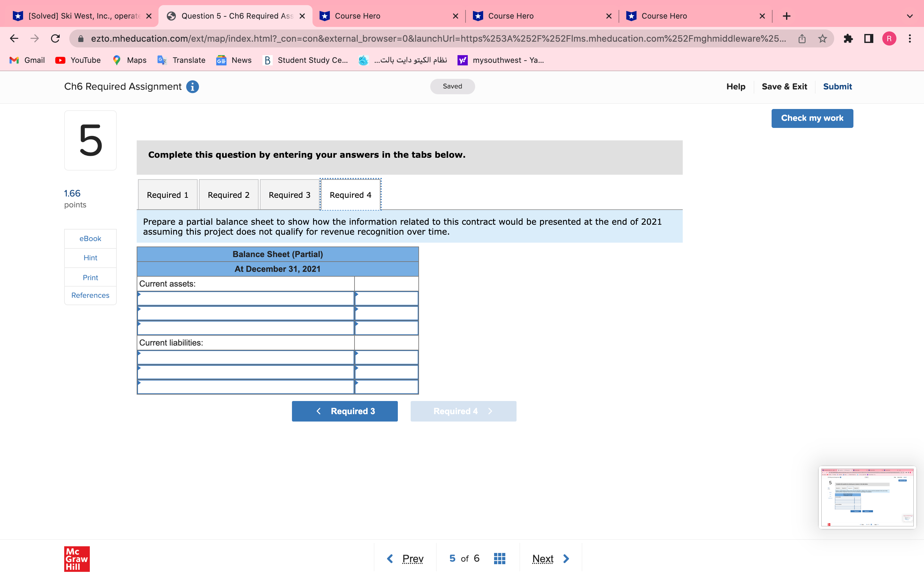Click first current assets amount field
The height and width of the screenshot is (577, 924).
click(386, 298)
